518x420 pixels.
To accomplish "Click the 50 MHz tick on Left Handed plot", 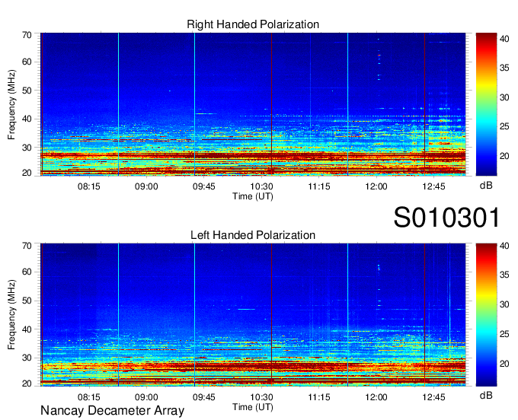I will pyautogui.click(x=27, y=301).
